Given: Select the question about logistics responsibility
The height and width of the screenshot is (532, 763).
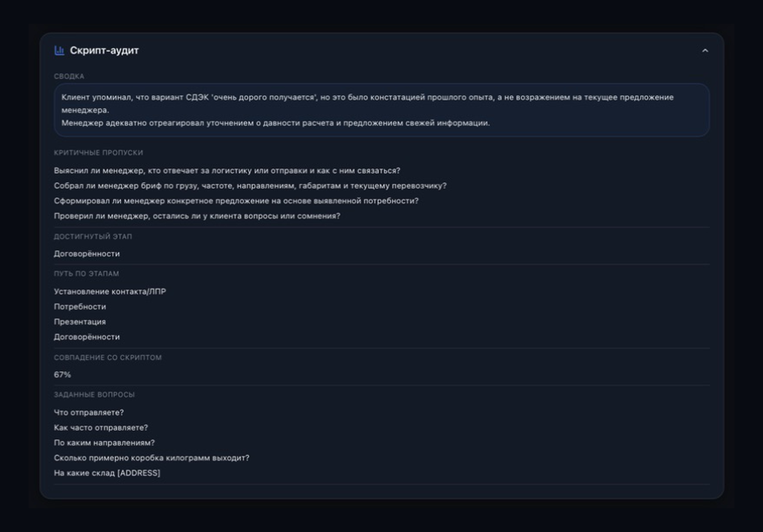Looking at the screenshot, I should point(227,171).
